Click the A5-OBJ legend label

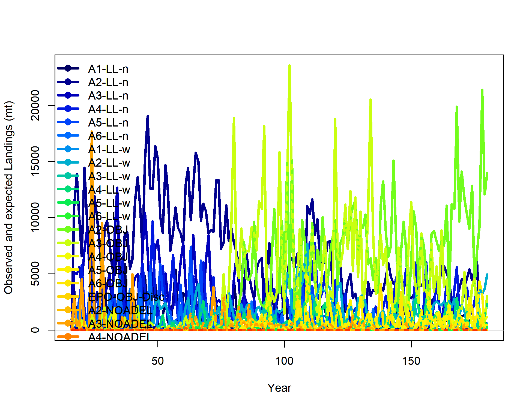(x=108, y=270)
